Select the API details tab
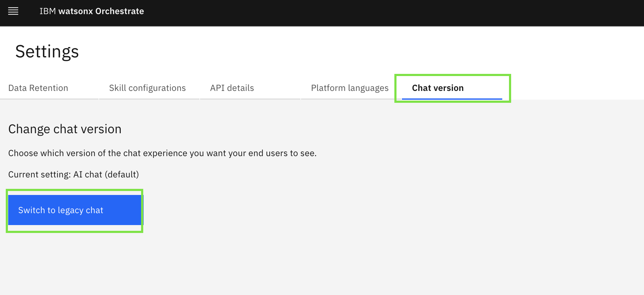 point(232,88)
